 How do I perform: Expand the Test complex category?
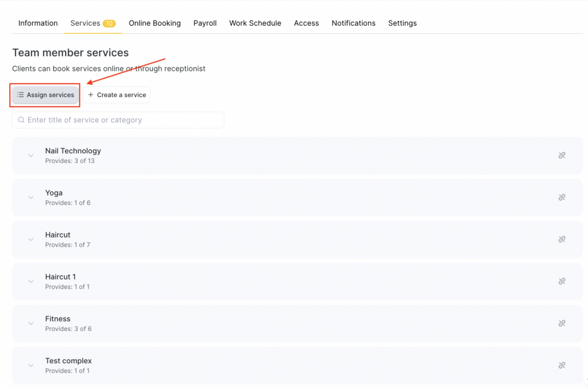[31, 365]
